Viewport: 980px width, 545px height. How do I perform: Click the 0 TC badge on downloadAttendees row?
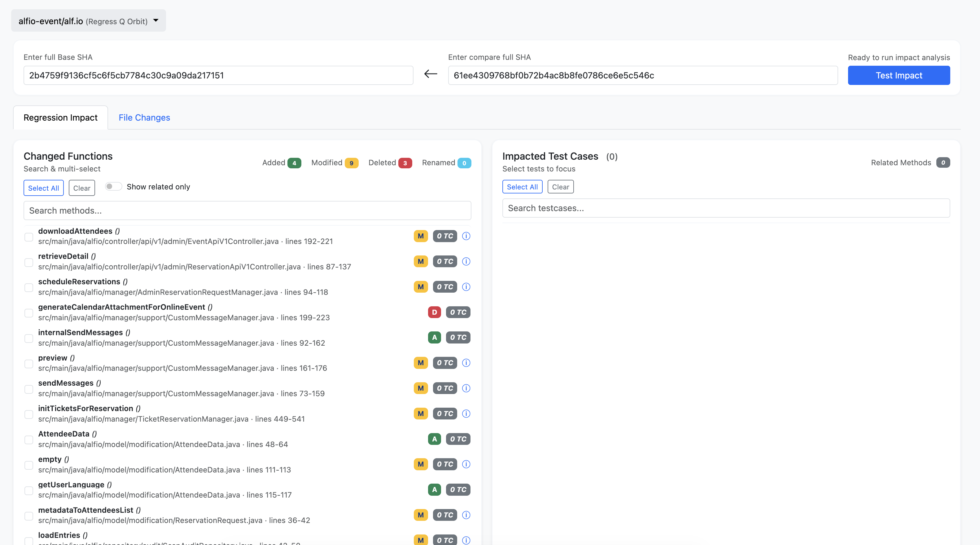pyautogui.click(x=445, y=236)
